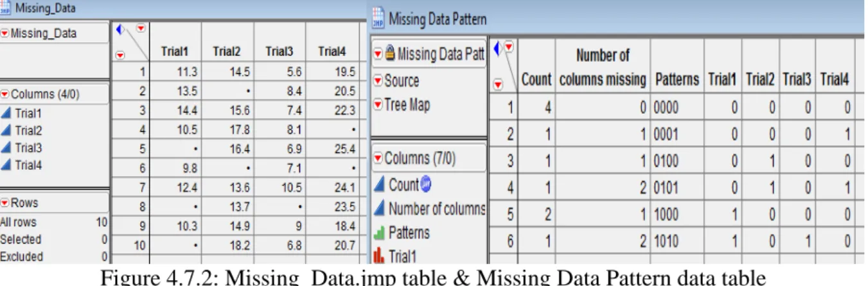This screenshot has height=286, width=868.
Task: Open the Missing Data Patt red triangle menu
Action: click(379, 54)
